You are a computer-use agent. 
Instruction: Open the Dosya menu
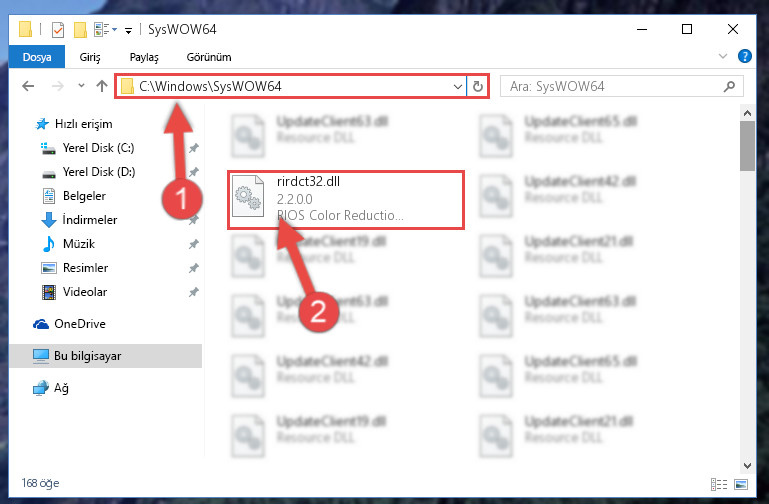pyautogui.click(x=37, y=57)
